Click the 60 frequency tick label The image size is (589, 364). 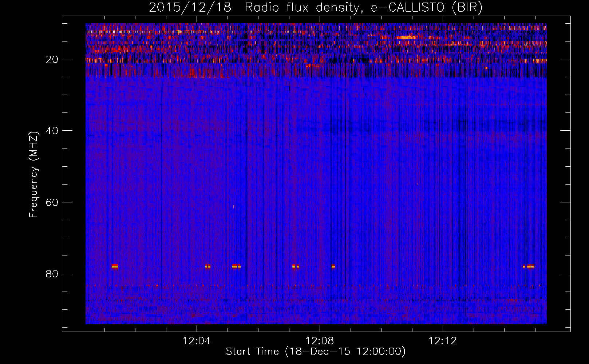(x=52, y=202)
